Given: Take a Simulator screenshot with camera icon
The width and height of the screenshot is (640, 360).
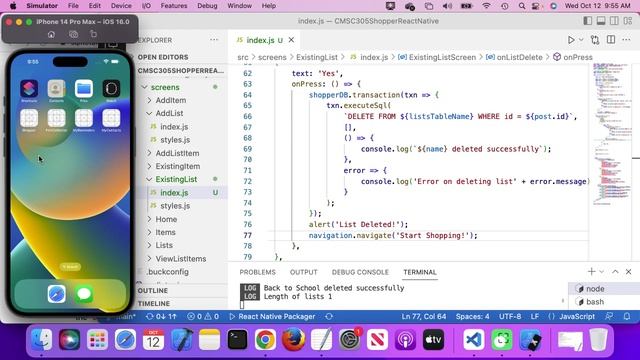Looking at the screenshot, I should point(73,34).
